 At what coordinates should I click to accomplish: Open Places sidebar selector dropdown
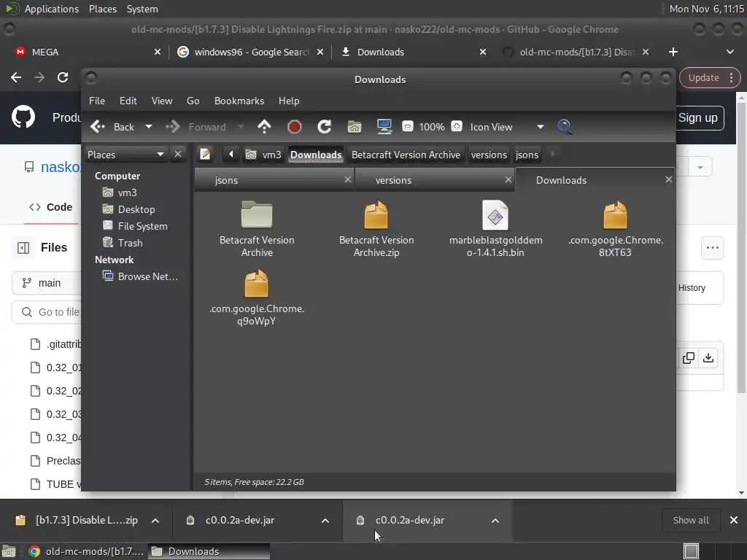coord(125,155)
